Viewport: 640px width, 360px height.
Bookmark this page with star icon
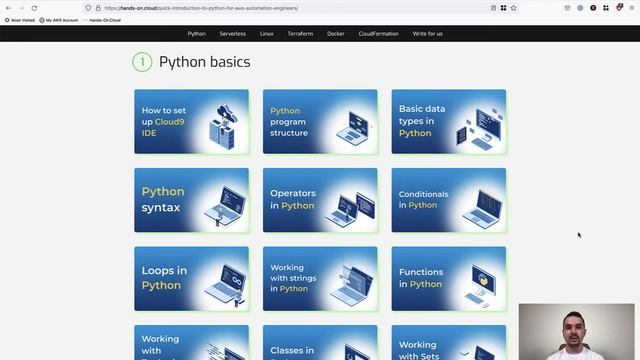coord(513,8)
